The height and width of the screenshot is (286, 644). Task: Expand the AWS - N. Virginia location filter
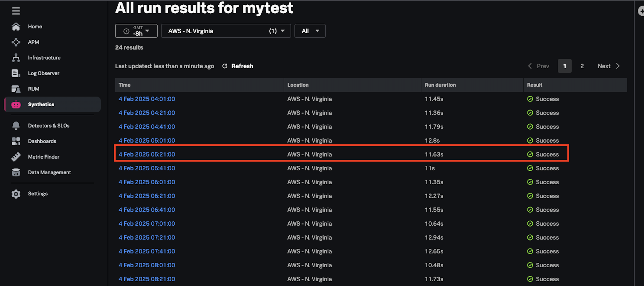226,31
